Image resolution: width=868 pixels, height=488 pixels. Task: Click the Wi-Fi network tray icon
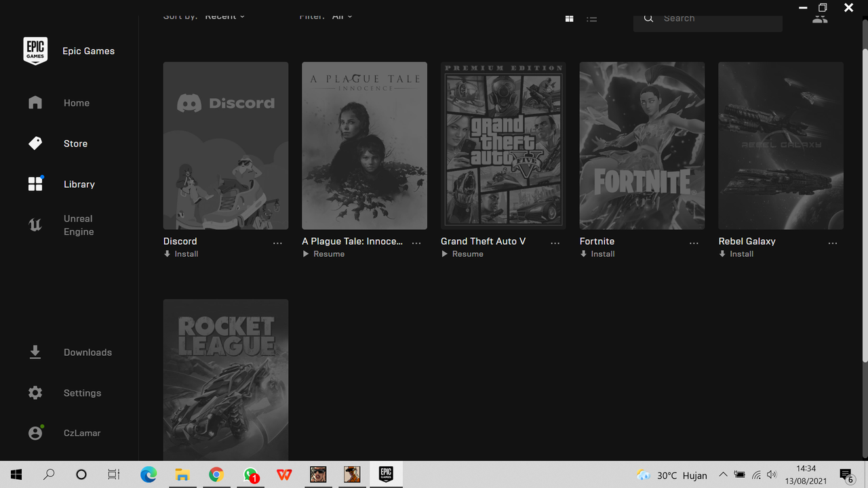tap(756, 475)
